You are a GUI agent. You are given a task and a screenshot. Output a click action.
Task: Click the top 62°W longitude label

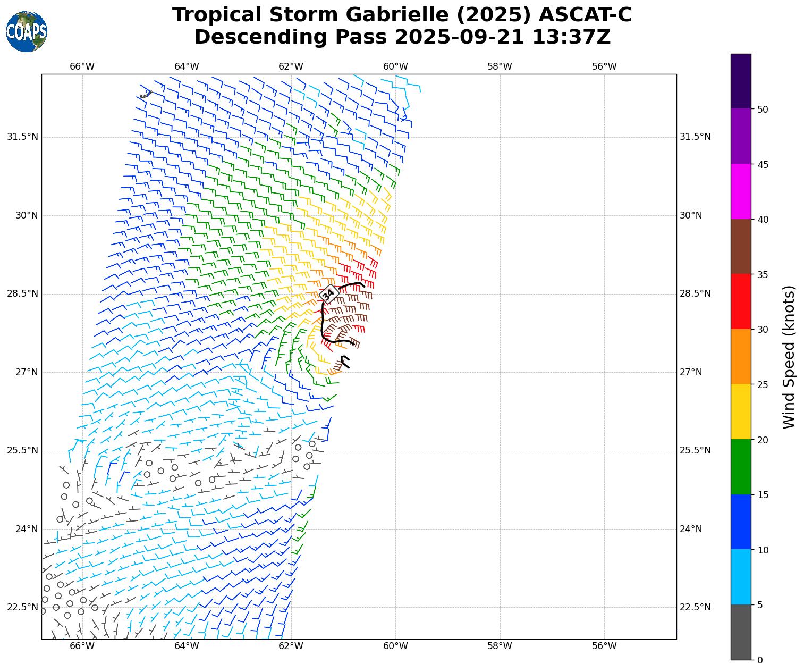tap(291, 66)
